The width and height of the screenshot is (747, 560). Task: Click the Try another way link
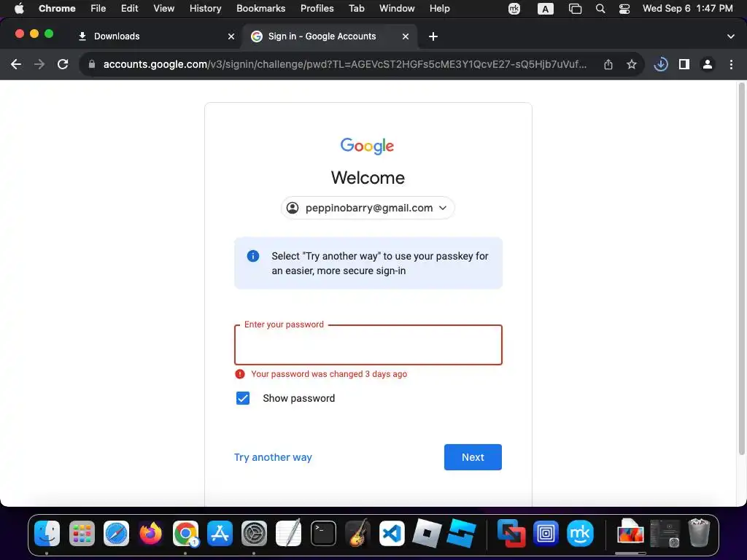tap(273, 457)
